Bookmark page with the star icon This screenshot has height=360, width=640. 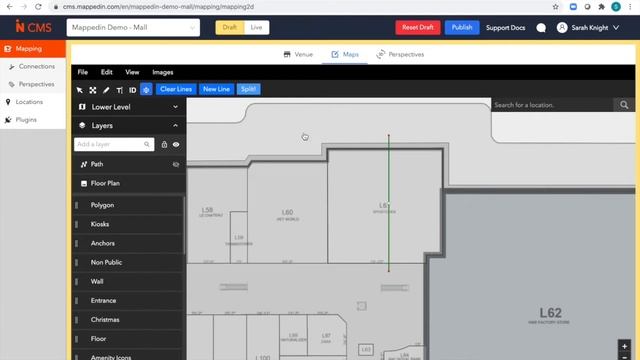tap(556, 7)
